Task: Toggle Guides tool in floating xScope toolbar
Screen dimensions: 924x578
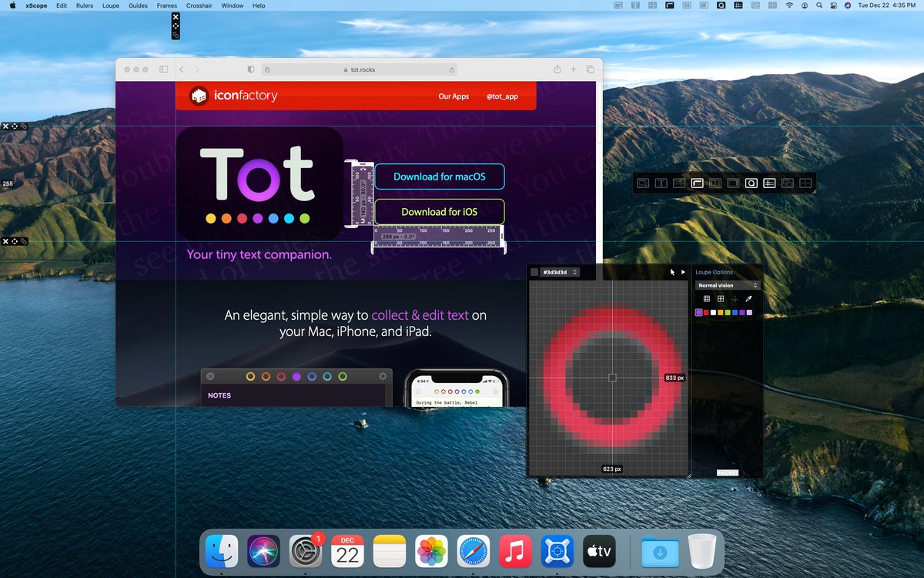Action: point(768,183)
